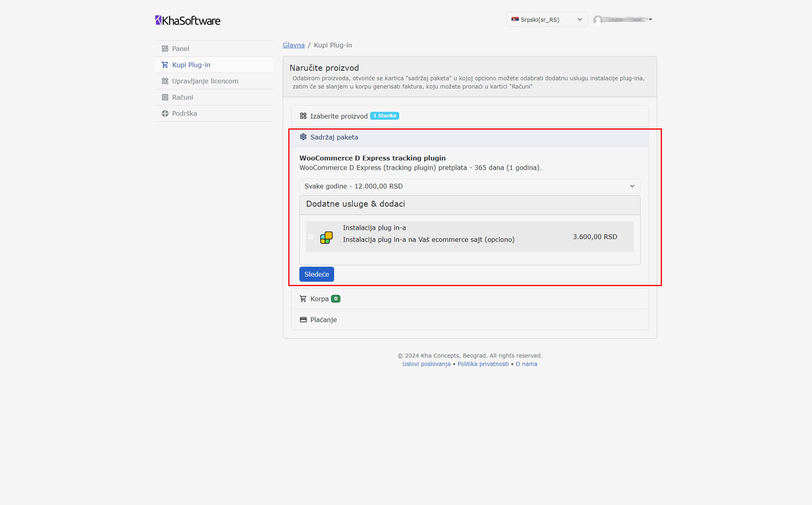Click the Korpa count badge showing 0
This screenshot has height=505, width=812.
(x=336, y=299)
